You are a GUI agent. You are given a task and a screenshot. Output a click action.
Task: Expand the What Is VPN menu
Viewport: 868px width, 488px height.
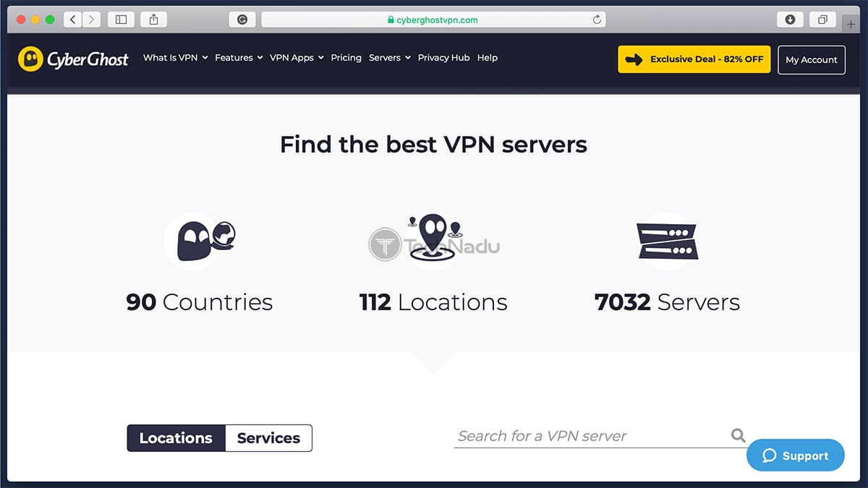pyautogui.click(x=176, y=58)
